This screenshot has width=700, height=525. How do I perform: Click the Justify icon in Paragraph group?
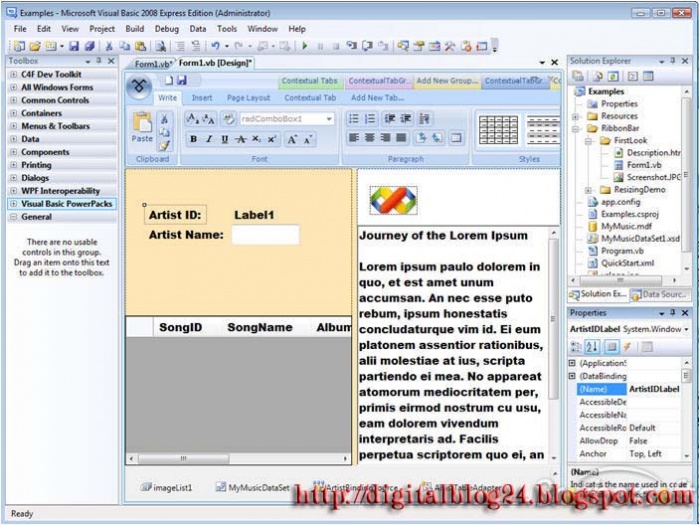pyautogui.click(x=402, y=138)
